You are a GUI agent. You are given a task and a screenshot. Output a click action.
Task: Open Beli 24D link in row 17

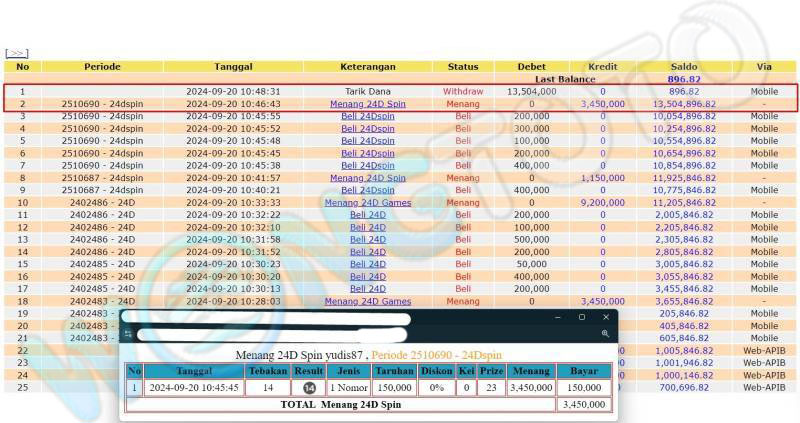coord(367,289)
